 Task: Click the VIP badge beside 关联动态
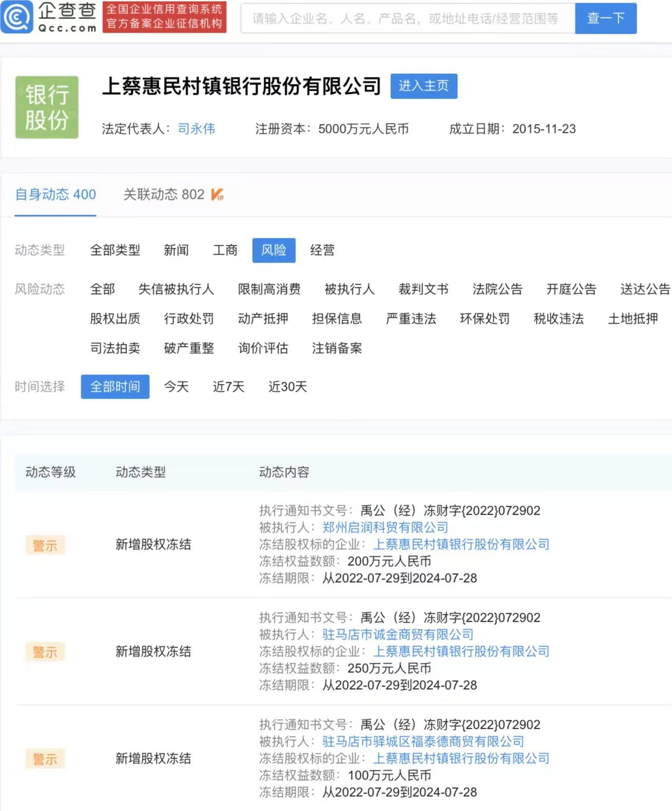click(217, 195)
